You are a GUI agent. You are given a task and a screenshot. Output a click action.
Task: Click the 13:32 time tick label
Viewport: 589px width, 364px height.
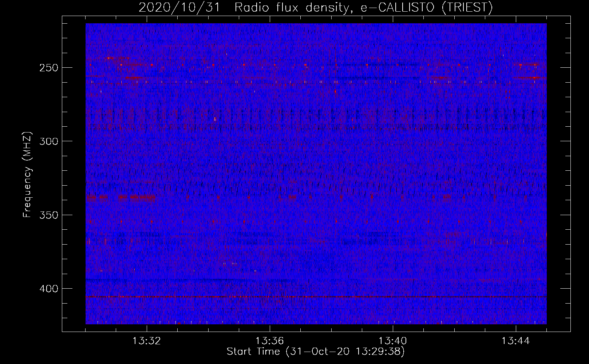pos(146,341)
